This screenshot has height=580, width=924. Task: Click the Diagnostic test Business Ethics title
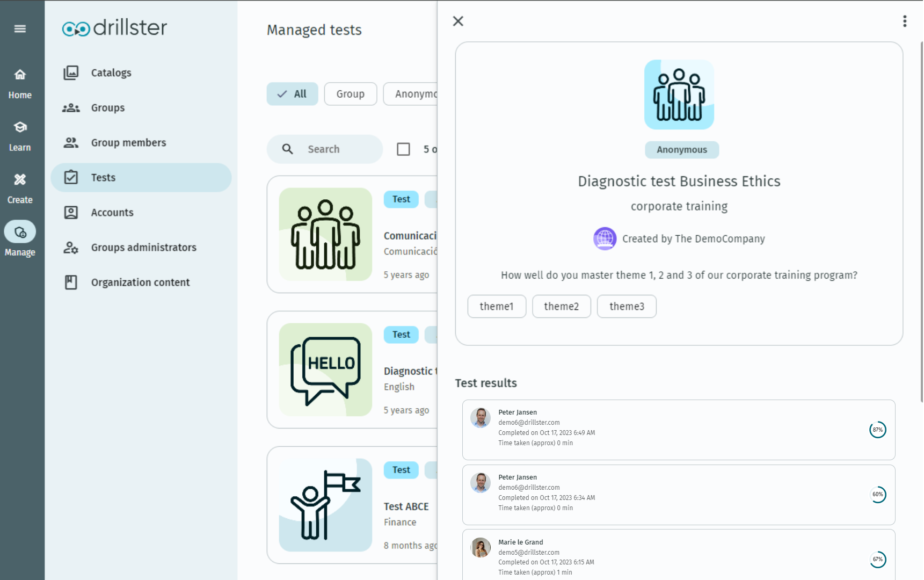679,182
